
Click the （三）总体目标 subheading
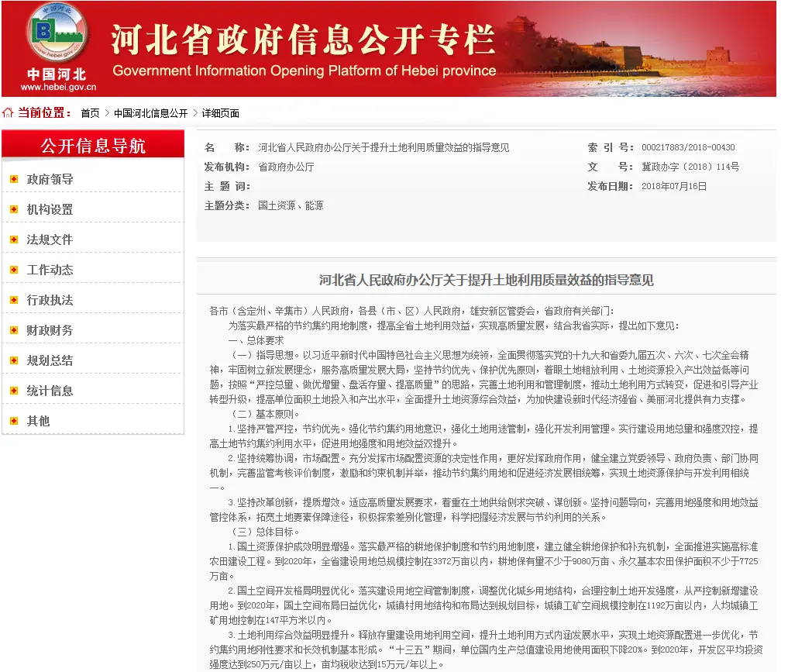tap(263, 532)
